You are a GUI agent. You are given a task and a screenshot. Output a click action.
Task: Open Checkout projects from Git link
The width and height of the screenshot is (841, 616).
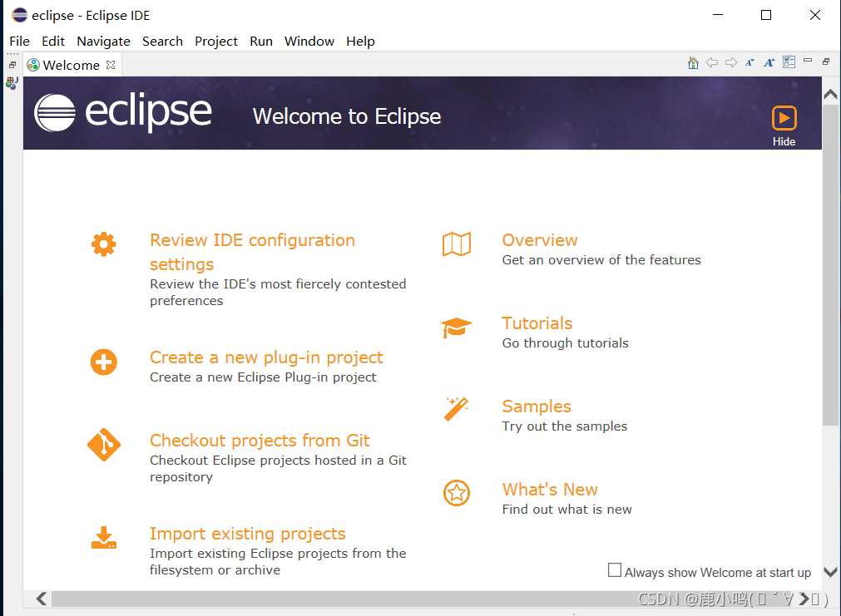pos(260,440)
